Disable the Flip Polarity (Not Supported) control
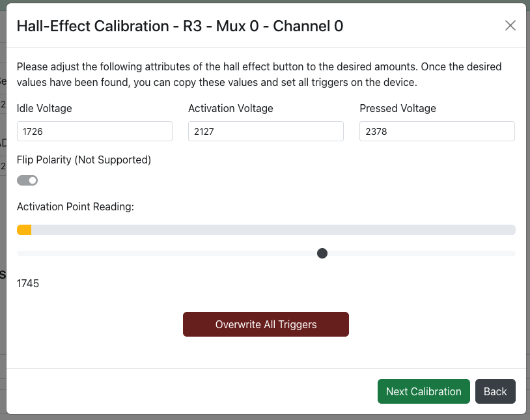The image size is (530, 420). (x=27, y=180)
